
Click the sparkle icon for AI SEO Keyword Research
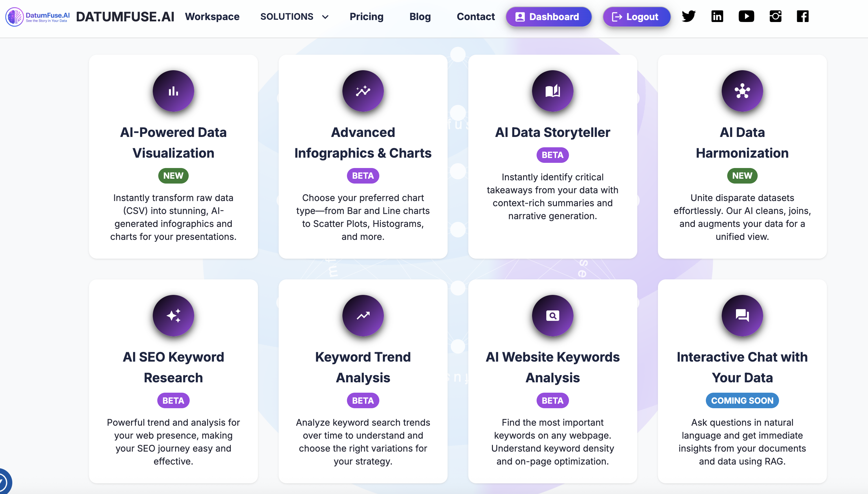point(173,316)
